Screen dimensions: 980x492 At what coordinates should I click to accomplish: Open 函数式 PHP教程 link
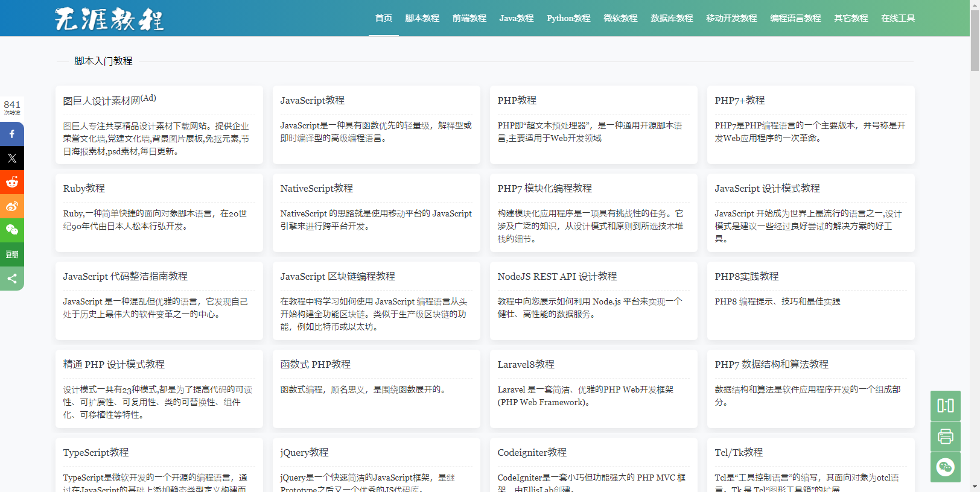pyautogui.click(x=316, y=364)
